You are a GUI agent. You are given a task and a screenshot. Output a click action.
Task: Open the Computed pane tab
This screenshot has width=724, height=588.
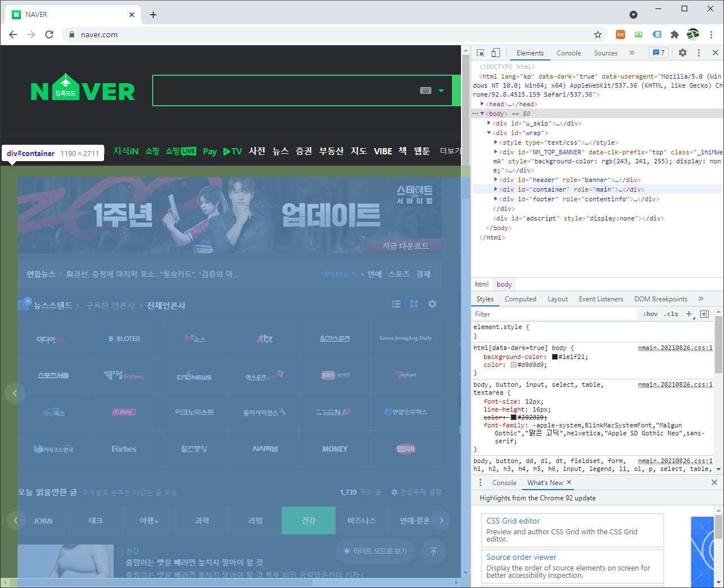(520, 299)
